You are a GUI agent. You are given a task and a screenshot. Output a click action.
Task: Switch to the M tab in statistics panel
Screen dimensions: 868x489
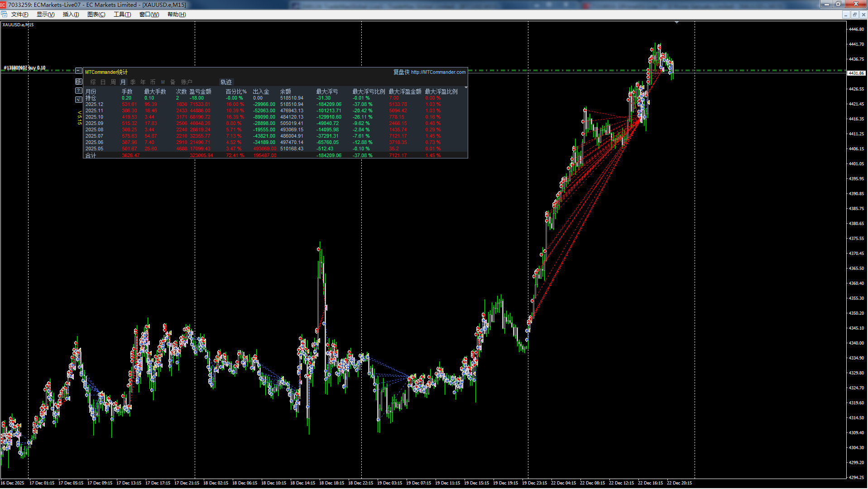coord(163,82)
